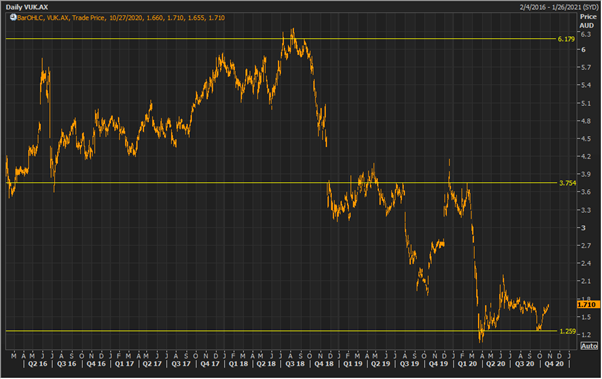Click the 6.3 price axis tick

(x=585, y=35)
